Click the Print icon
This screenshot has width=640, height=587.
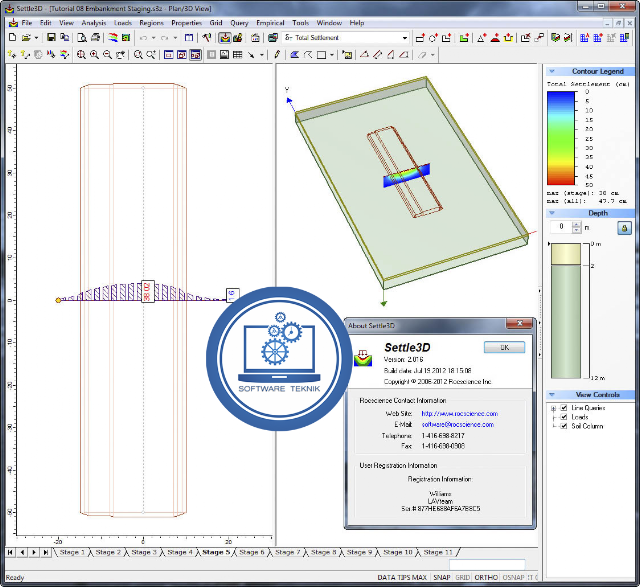pyautogui.click(x=95, y=38)
